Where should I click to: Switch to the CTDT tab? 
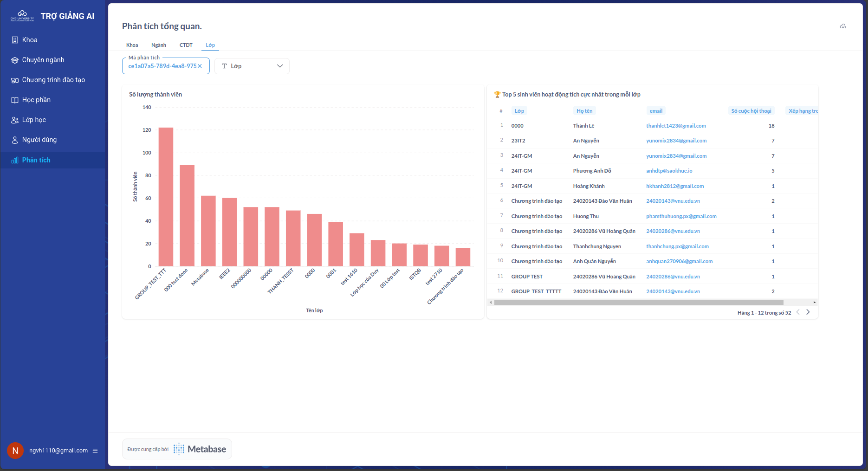[x=186, y=45]
